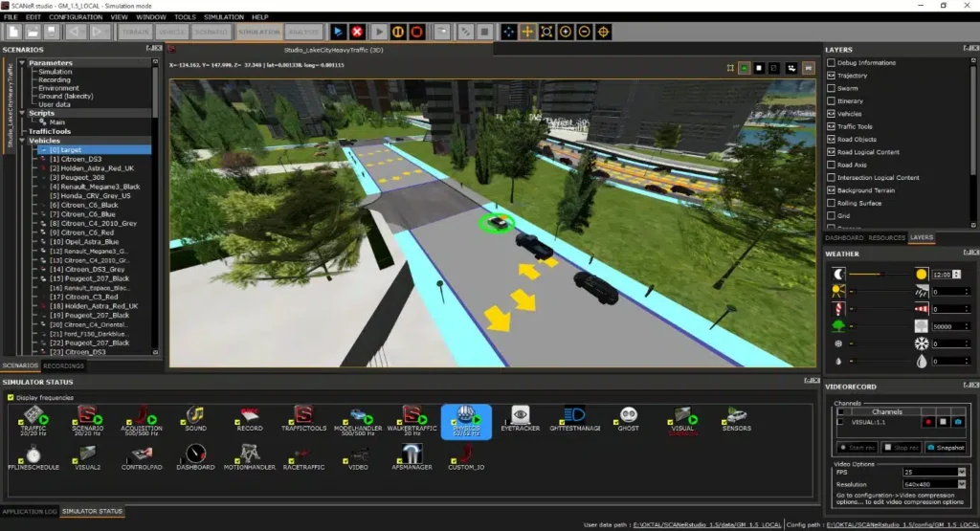This screenshot has width=980, height=531.
Task: Click the Start rec button
Action: pos(858,448)
